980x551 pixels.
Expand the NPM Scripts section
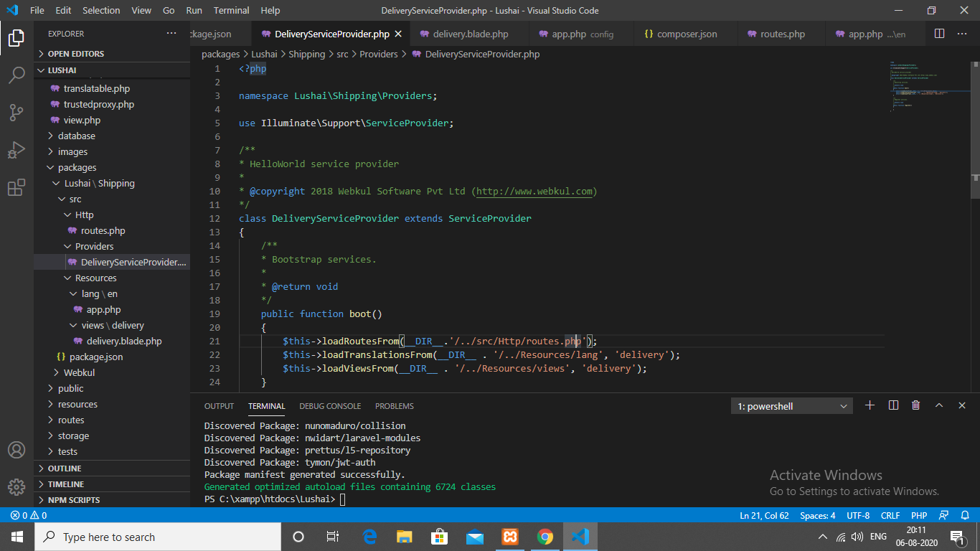(112, 500)
